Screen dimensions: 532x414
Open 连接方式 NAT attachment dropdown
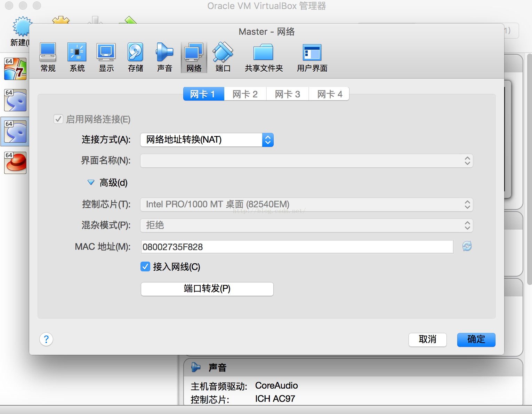tap(207, 140)
